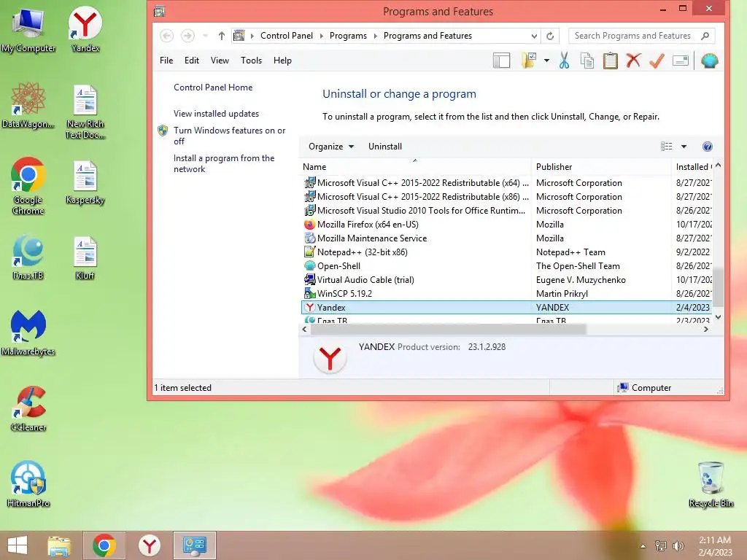Image resolution: width=747 pixels, height=560 pixels.
Task: Select the New Rich Text Document file
Action: coord(85,112)
